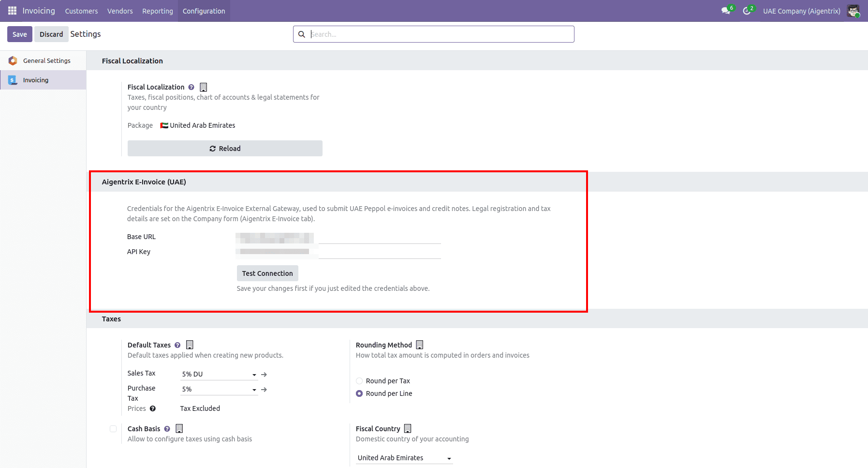Click the Base URL input field
Viewport: 868px width, 468px height.
[338, 237]
